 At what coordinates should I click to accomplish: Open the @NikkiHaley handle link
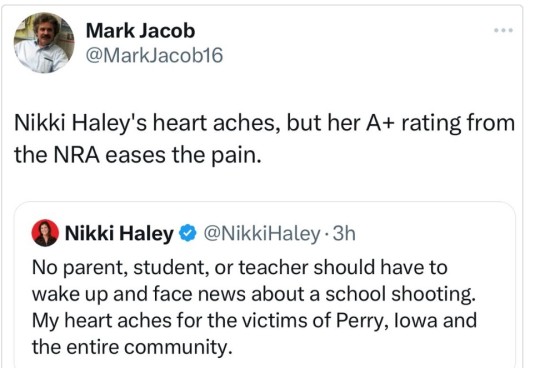(x=262, y=233)
